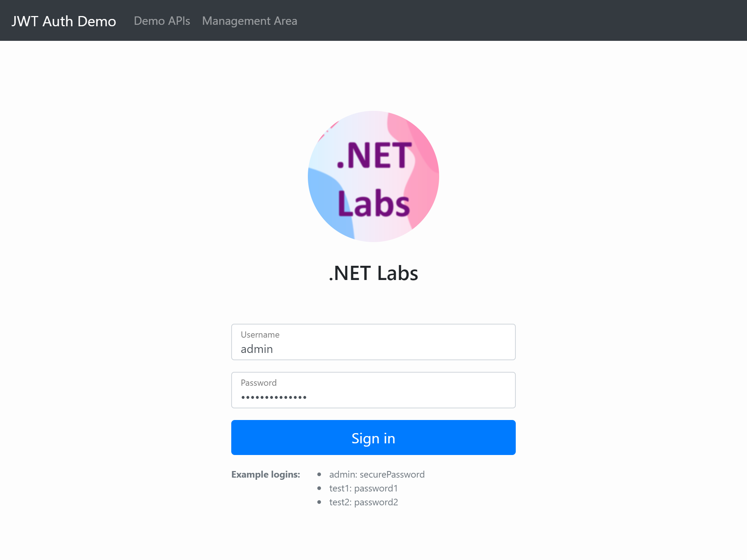This screenshot has height=560, width=747.
Task: Click the JWT Auth Demo home link
Action: (x=64, y=20)
